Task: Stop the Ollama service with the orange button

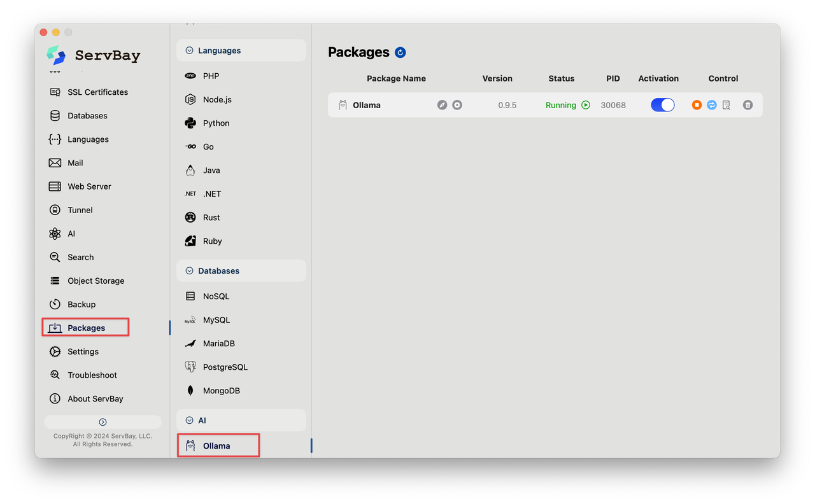Action: 697,105
